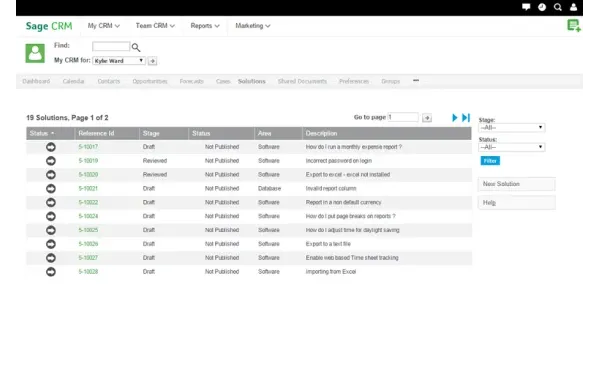Viewport: 600px width, 375px height.
Task: Switch to the Forecasts tab
Action: coord(191,81)
